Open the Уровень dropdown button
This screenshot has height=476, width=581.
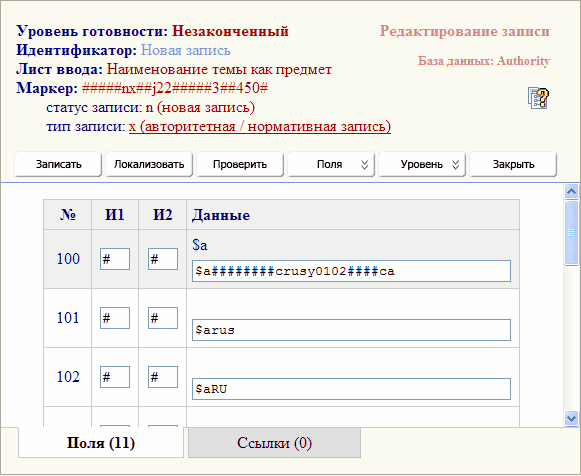422,164
